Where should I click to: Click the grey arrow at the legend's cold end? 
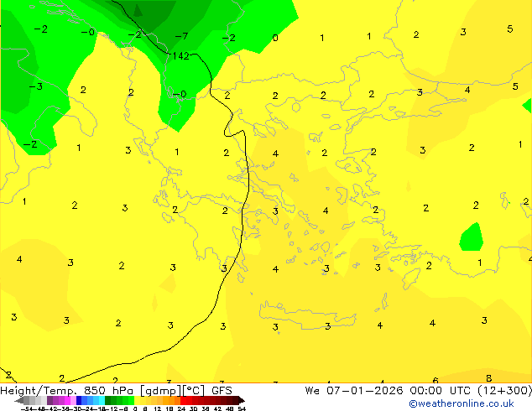[19, 400]
